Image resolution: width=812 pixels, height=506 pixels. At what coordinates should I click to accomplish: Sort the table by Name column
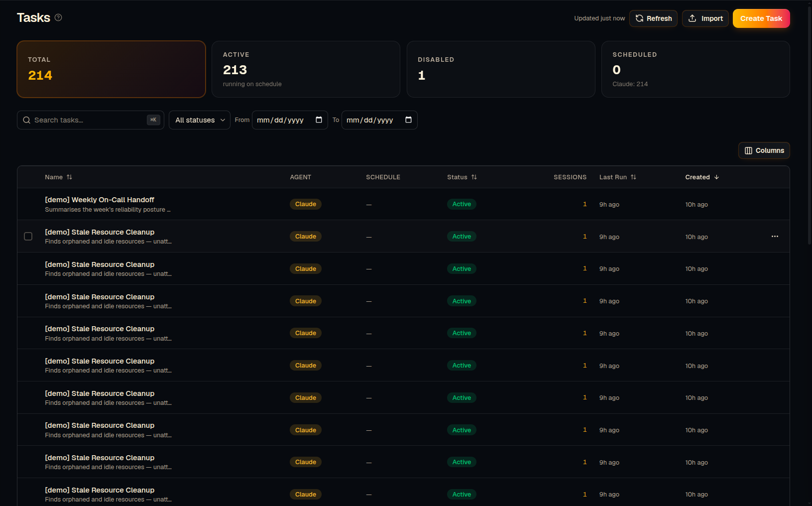[58, 177]
